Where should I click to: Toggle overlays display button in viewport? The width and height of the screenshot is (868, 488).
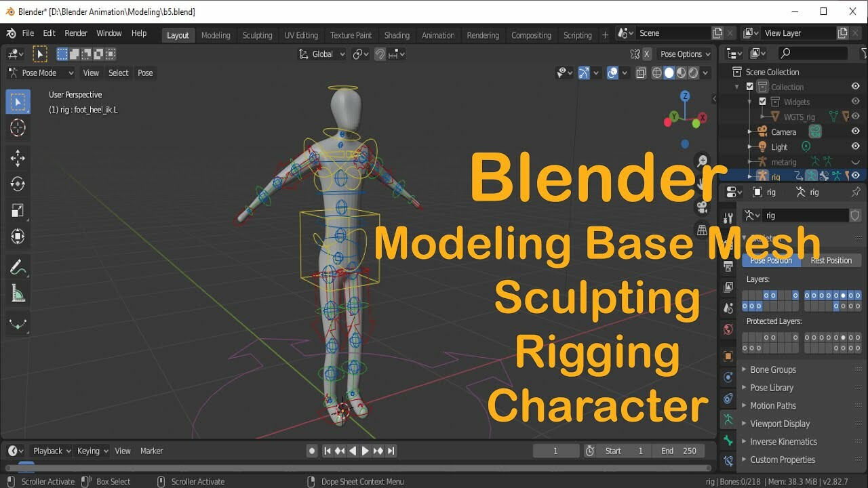(612, 73)
